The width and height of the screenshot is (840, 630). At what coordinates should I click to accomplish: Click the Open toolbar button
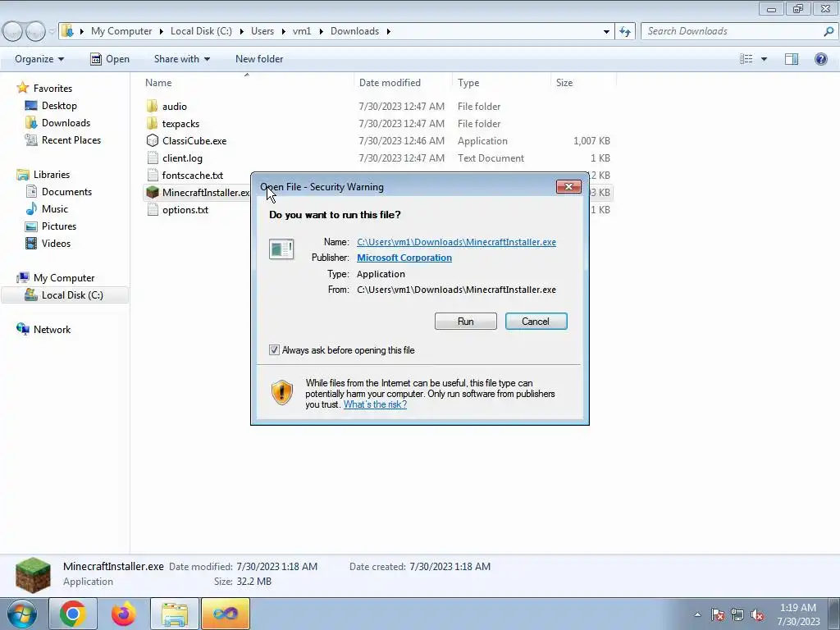(110, 59)
